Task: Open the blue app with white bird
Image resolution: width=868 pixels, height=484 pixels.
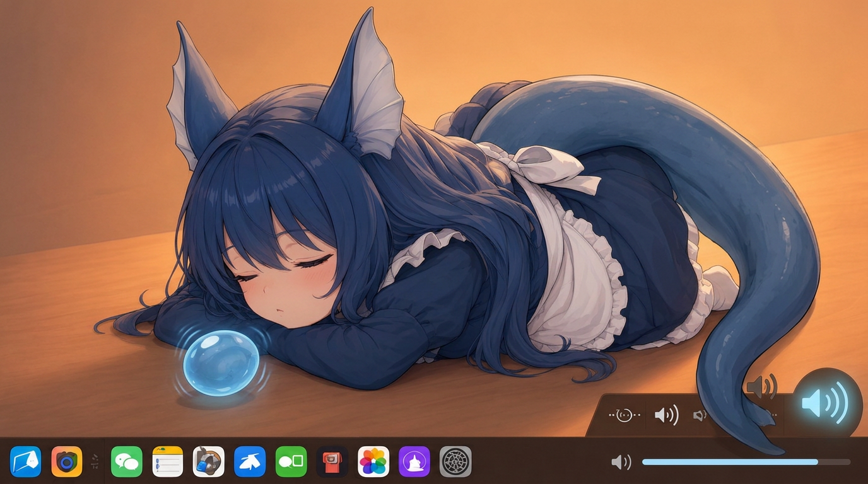Action: tap(250, 462)
